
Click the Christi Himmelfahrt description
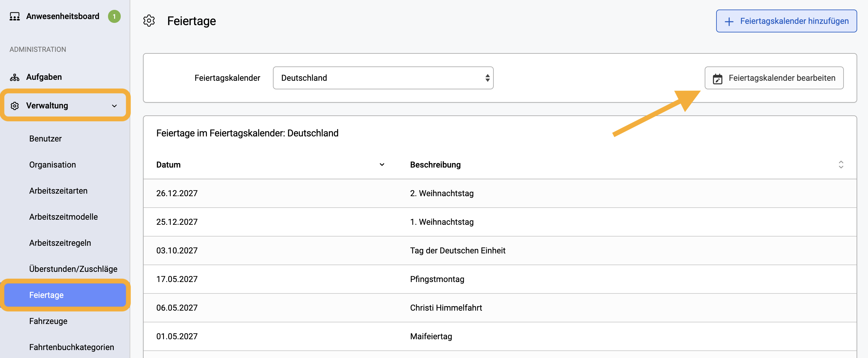(x=446, y=308)
